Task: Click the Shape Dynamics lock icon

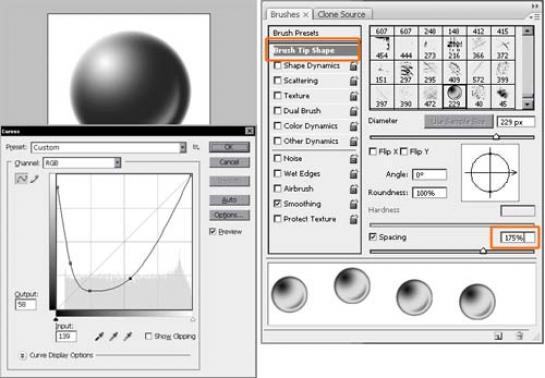Action: (x=353, y=66)
